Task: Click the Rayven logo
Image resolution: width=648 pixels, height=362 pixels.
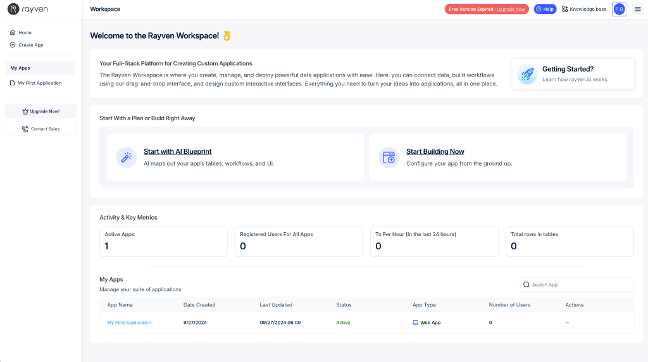Action: pos(28,9)
